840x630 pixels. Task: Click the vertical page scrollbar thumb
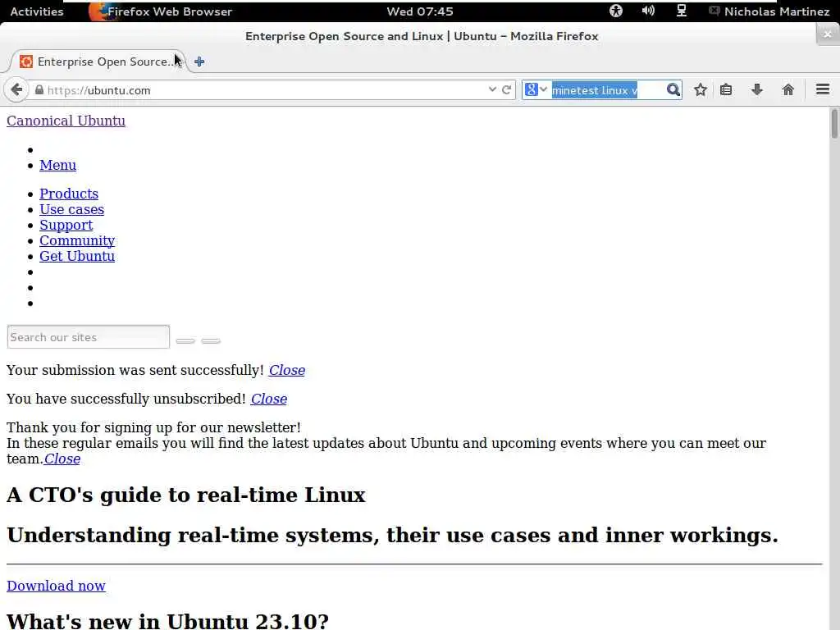(834, 123)
